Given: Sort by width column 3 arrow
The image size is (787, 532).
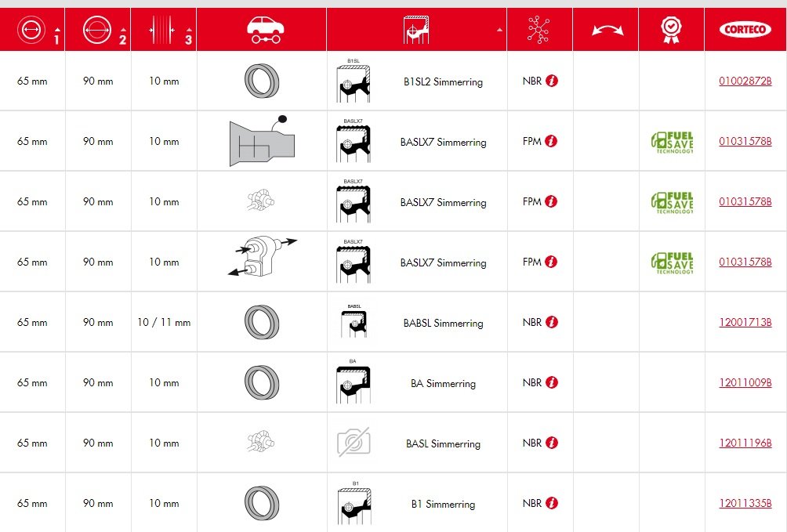Looking at the screenshot, I should tap(189, 30).
